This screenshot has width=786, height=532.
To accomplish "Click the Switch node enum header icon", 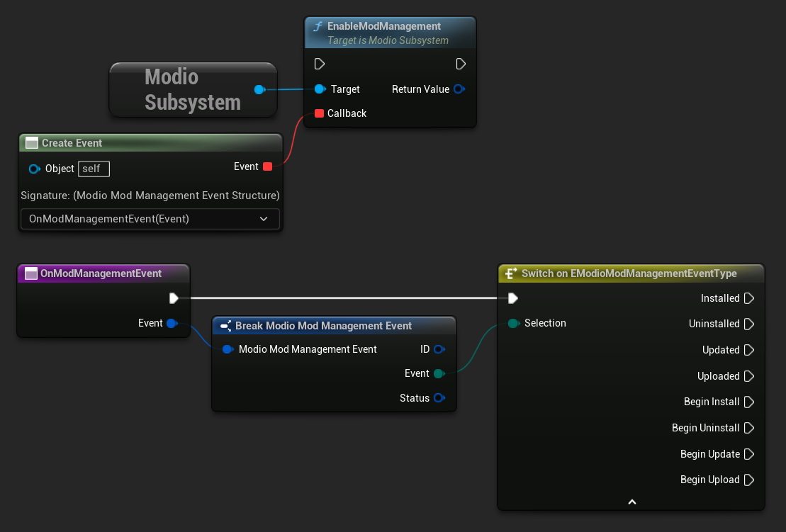I will [x=511, y=273].
